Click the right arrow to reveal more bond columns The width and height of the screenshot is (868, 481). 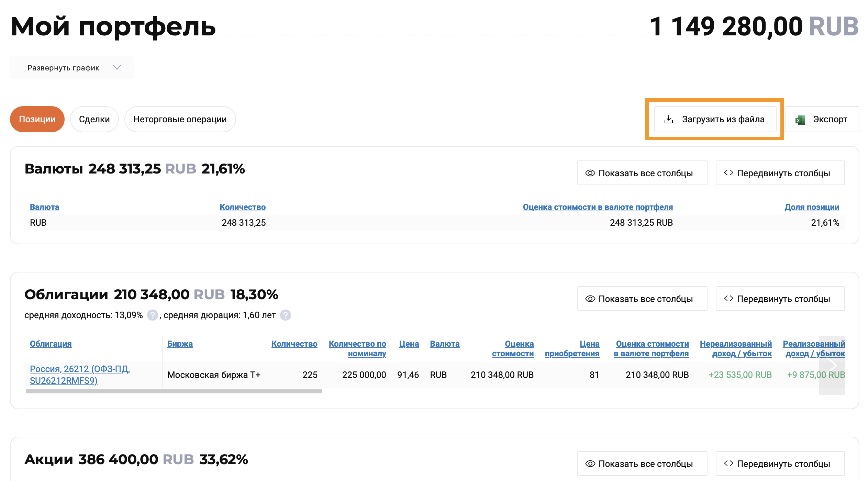click(832, 365)
